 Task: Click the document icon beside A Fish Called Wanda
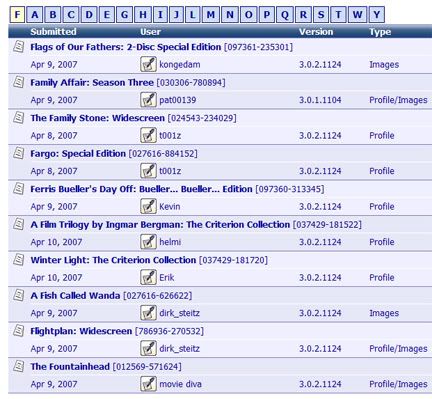[19, 295]
